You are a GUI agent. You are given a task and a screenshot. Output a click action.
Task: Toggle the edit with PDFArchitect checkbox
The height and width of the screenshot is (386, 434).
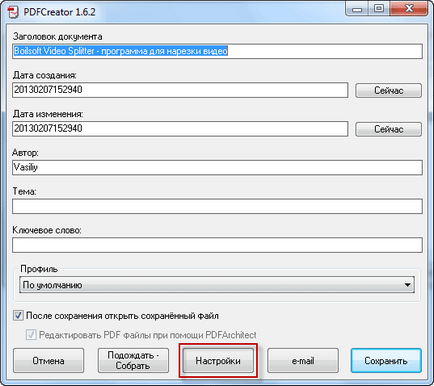point(31,334)
